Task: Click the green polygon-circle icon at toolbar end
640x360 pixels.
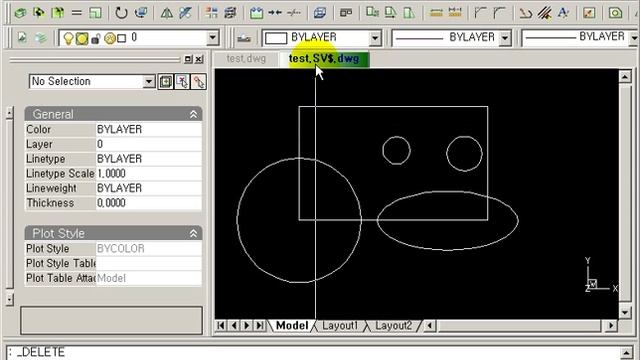Action: click(615, 13)
